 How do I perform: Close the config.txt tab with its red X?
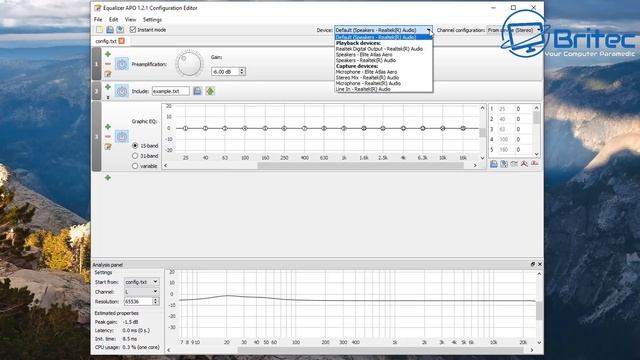pyautogui.click(x=121, y=41)
